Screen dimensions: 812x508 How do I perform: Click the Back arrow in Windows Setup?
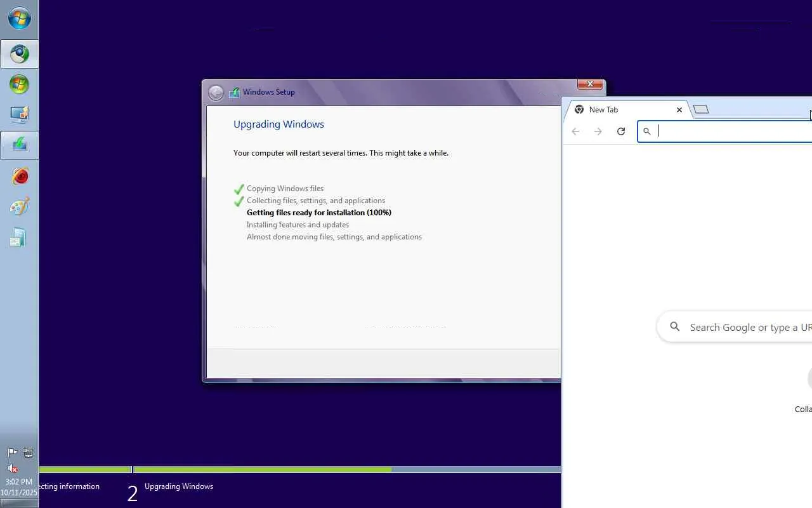(x=216, y=93)
